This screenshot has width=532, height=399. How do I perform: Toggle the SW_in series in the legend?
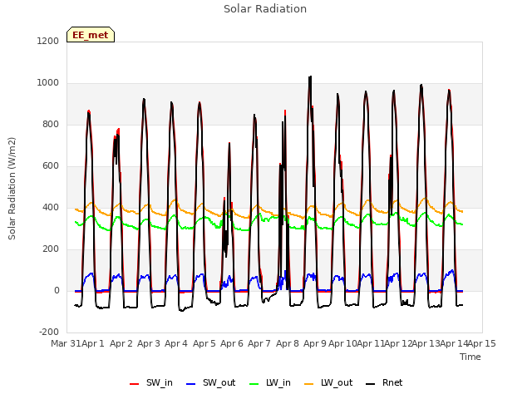click(151, 382)
